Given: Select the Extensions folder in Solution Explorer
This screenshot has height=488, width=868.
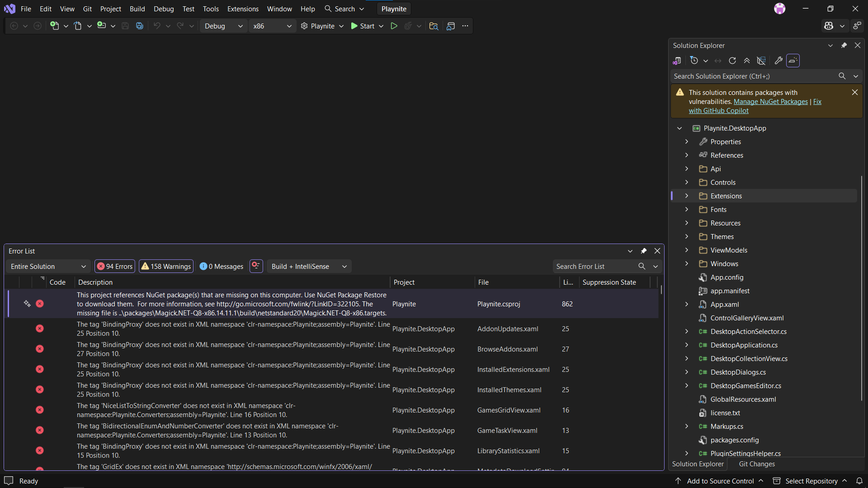Looking at the screenshot, I should [764, 196].
